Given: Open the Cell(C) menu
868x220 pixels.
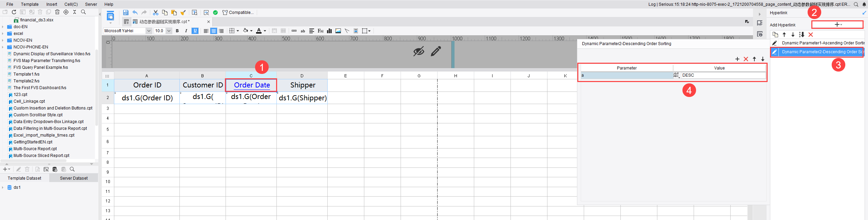Looking at the screenshot, I should 71,4.
